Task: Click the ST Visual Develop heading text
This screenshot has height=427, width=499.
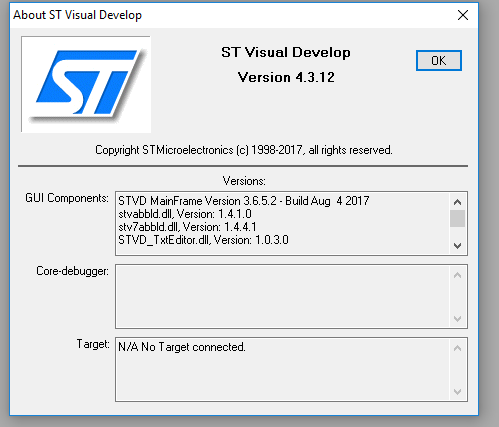Action: [x=286, y=53]
